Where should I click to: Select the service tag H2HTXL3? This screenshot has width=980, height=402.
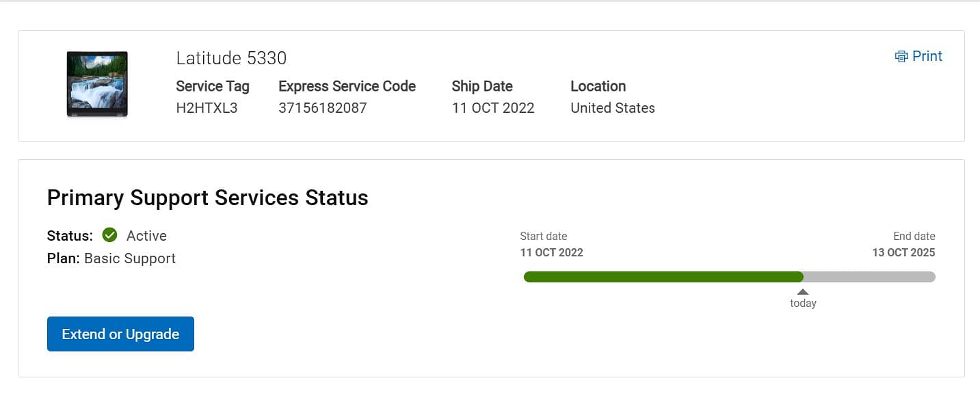pyautogui.click(x=207, y=108)
